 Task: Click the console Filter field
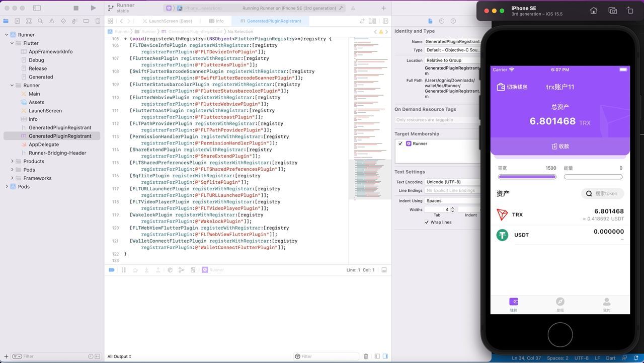(326, 356)
